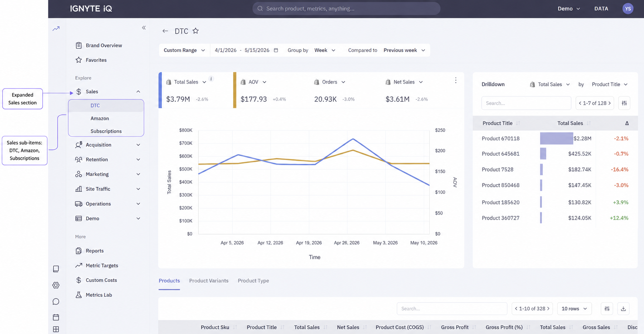Select the Products tab
This screenshot has width=644, height=334.
169,281
